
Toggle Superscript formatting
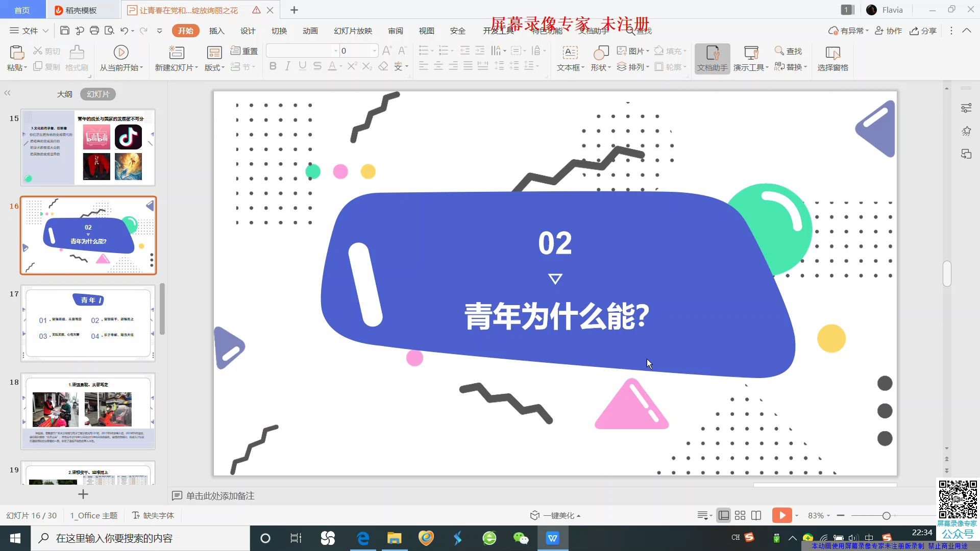tap(352, 66)
